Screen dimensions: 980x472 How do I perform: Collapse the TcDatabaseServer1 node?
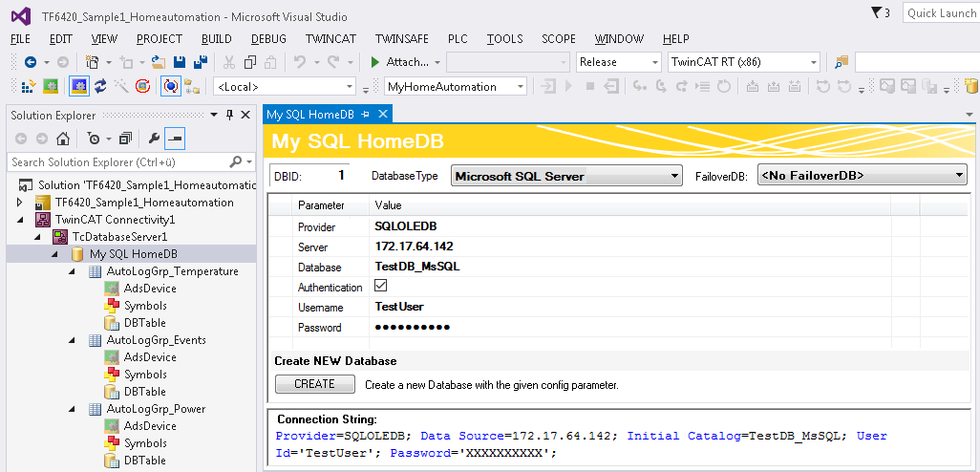(37, 237)
